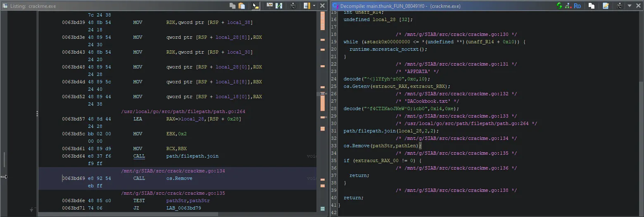Click the Copy icon in Listing toolbar
This screenshot has width=644, height=217.
click(233, 6)
